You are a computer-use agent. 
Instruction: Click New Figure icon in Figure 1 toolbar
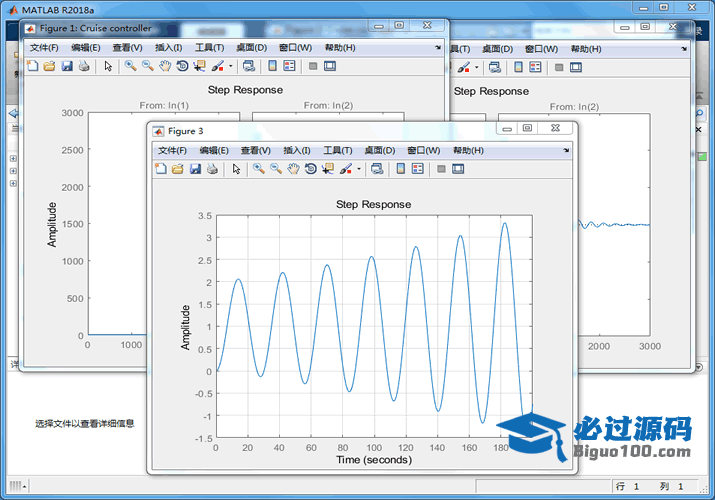click(32, 66)
